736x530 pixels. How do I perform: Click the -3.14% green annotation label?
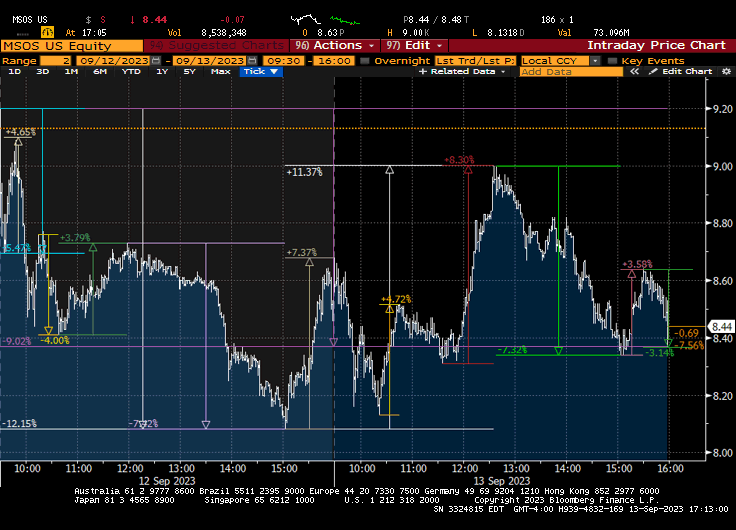(x=659, y=353)
